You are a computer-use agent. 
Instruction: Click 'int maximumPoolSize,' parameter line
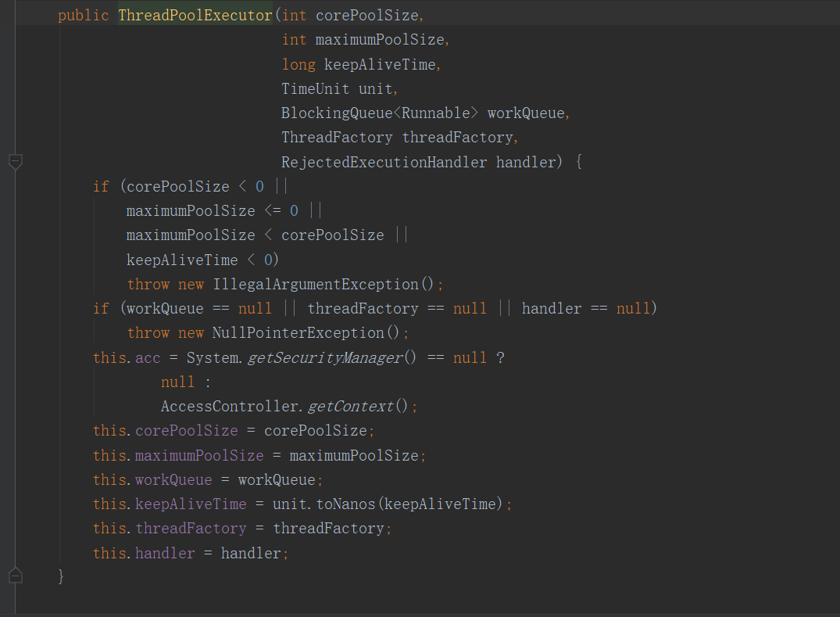(x=366, y=40)
